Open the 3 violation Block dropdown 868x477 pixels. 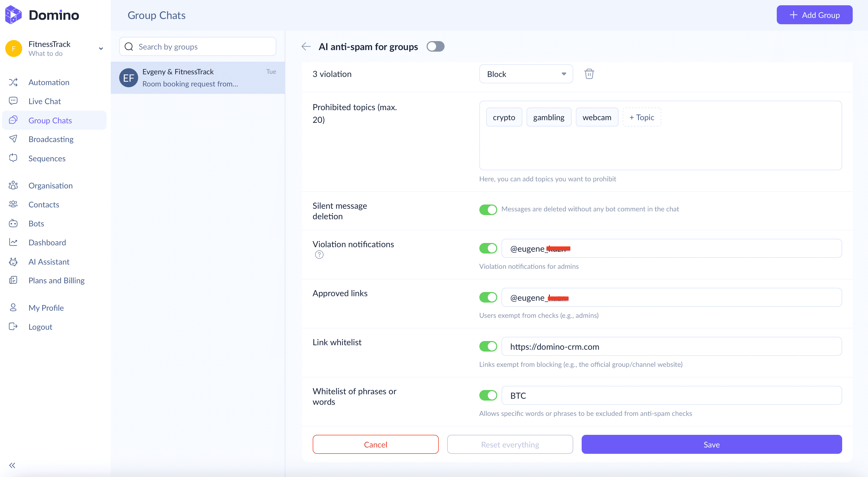pos(526,74)
